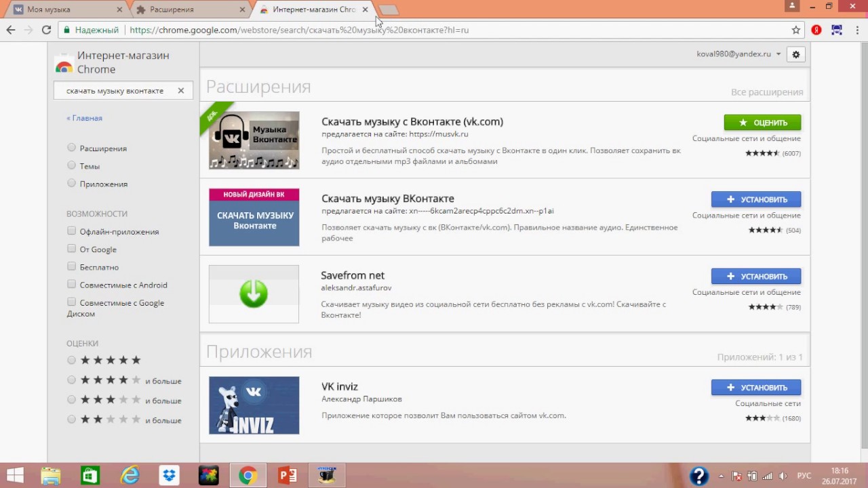Clear search field with X icon
868x488 pixels.
[x=181, y=90]
